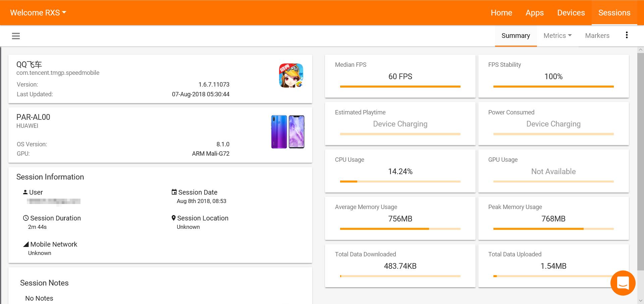Click the FPS Stability progress bar
This screenshot has width=644, height=304.
tap(553, 87)
